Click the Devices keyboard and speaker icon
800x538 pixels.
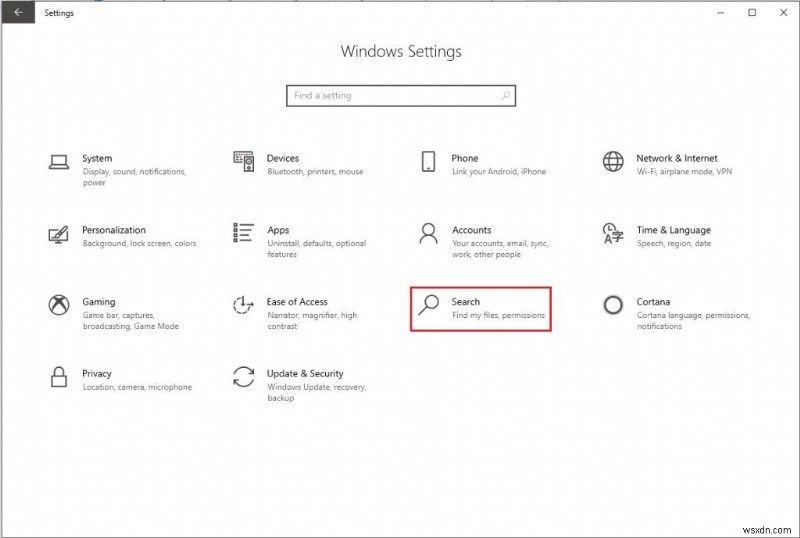(244, 161)
